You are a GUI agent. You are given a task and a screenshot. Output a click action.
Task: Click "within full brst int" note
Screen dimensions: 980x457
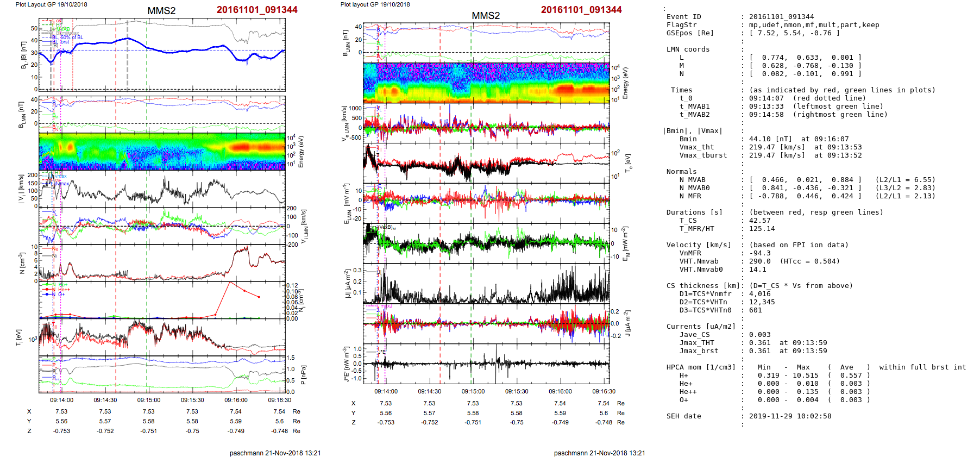pyautogui.click(x=923, y=367)
